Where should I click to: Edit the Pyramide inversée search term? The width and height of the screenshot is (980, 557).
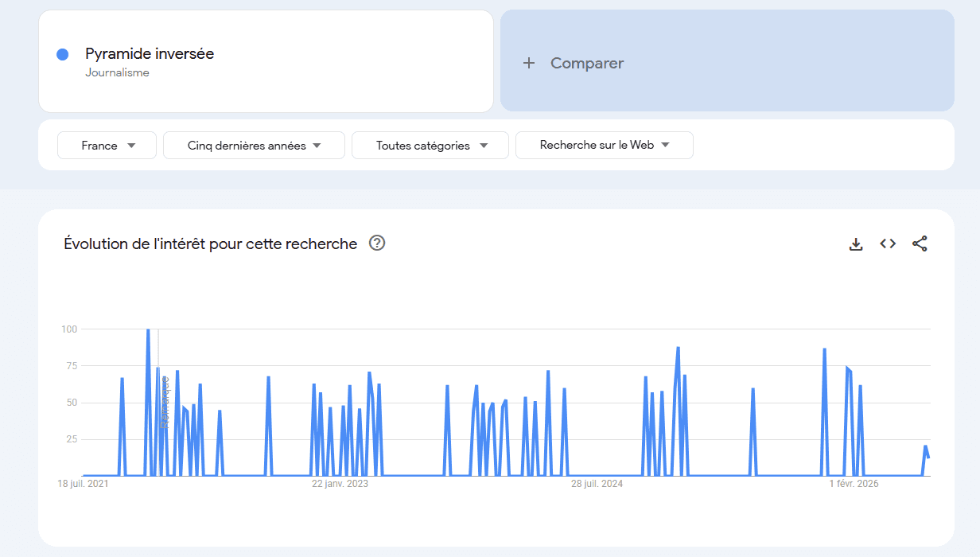pos(150,54)
